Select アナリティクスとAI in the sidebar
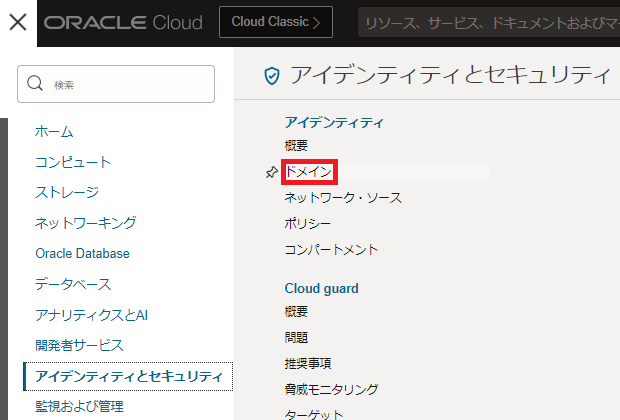 [92, 315]
